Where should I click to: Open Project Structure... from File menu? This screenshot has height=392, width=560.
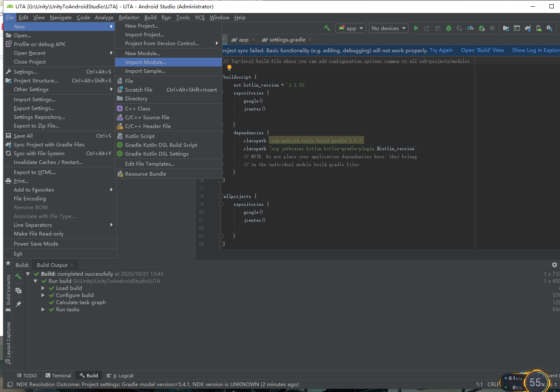coord(59,81)
